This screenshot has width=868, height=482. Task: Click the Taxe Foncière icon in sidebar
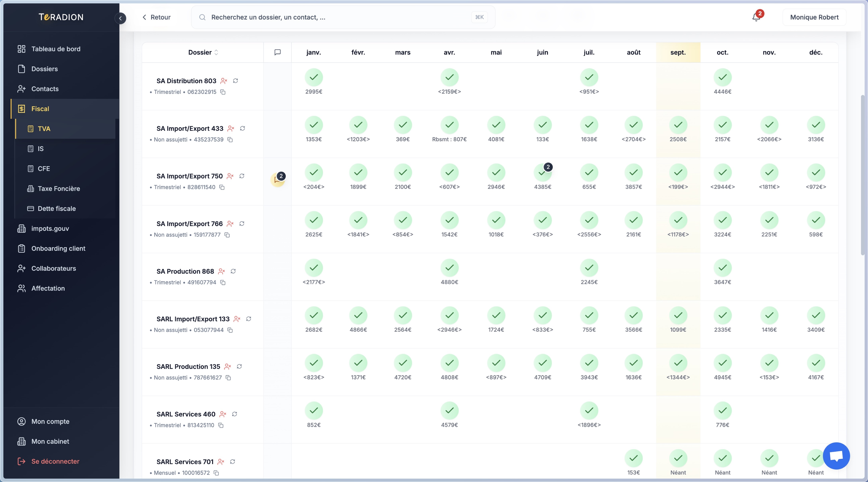coord(31,189)
